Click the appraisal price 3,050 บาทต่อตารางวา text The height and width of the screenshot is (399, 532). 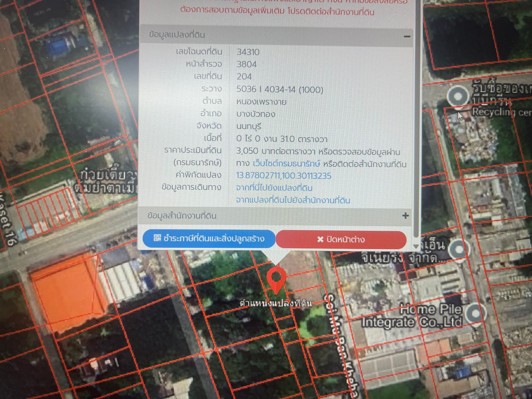[276, 151]
